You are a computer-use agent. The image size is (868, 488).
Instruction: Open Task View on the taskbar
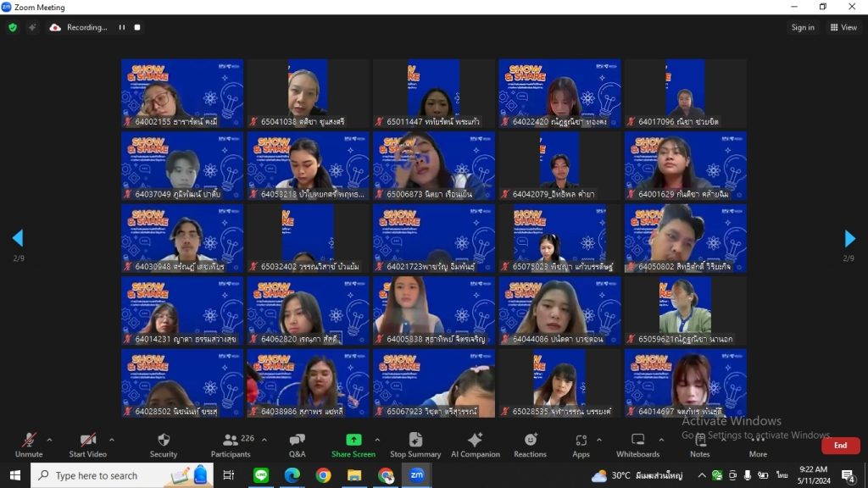[228, 475]
